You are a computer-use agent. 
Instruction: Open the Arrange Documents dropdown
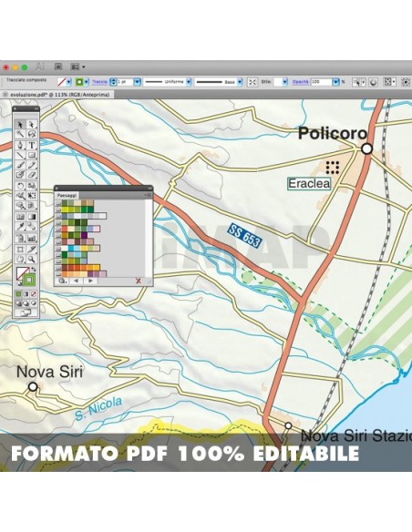coord(78,66)
